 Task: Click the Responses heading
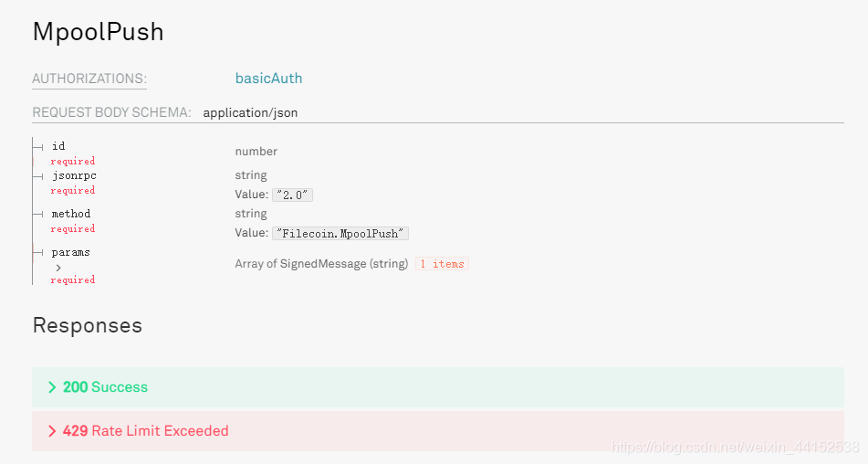[88, 325]
